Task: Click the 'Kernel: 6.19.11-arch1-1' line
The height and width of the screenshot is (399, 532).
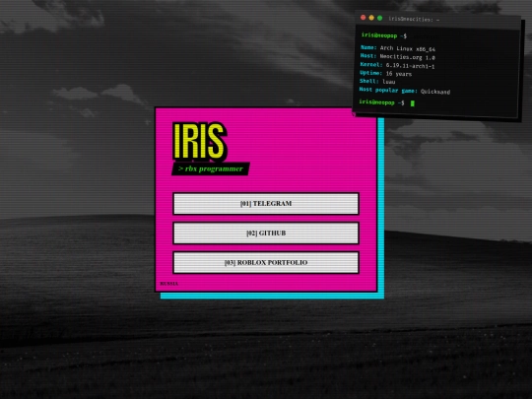Action: pos(397,65)
